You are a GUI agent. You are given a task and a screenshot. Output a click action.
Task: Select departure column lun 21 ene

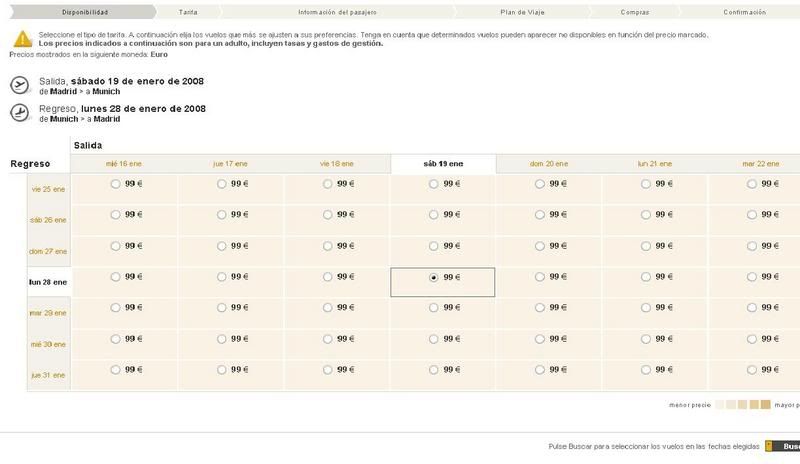coord(655,164)
